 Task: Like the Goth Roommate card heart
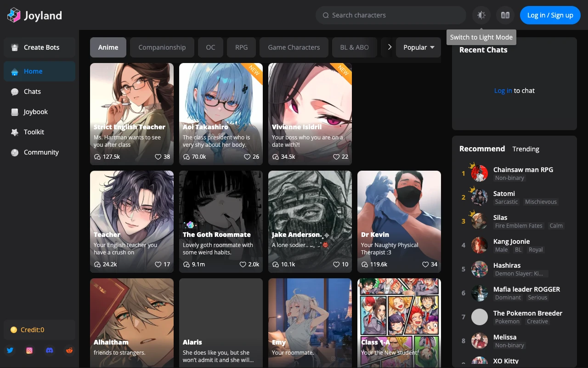(x=243, y=264)
